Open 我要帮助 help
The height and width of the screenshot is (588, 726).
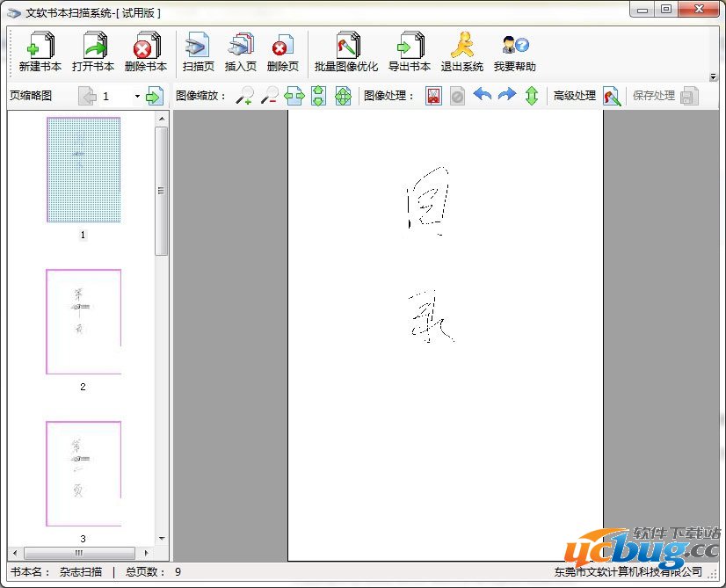point(514,46)
